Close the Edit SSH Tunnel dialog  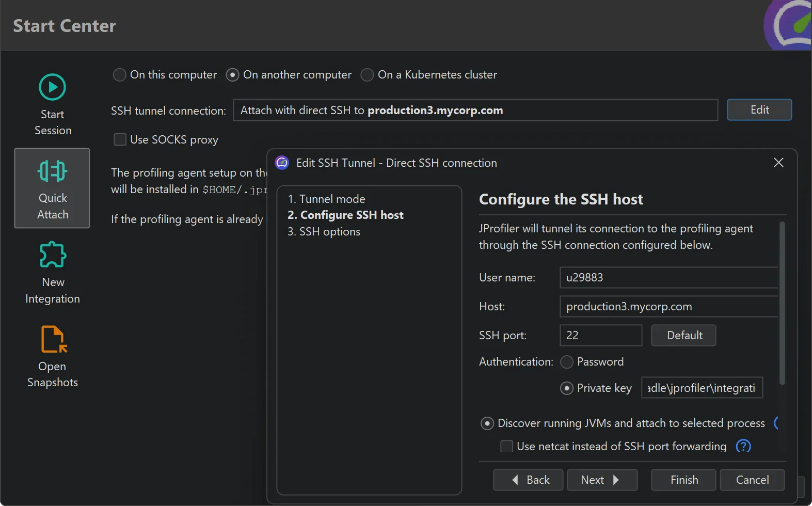click(x=778, y=163)
